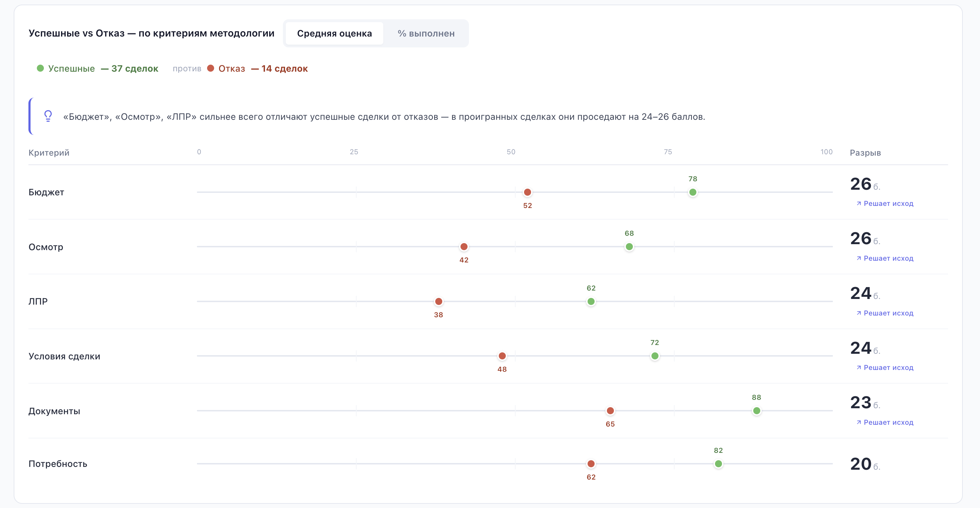The height and width of the screenshot is (508, 980).
Task: Select the red 48 marker in Условия сделки row
Action: click(502, 356)
